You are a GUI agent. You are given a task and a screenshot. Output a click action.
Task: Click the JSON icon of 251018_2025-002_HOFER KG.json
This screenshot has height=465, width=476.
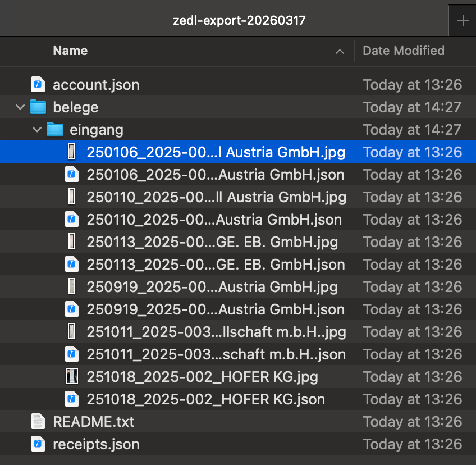71,399
